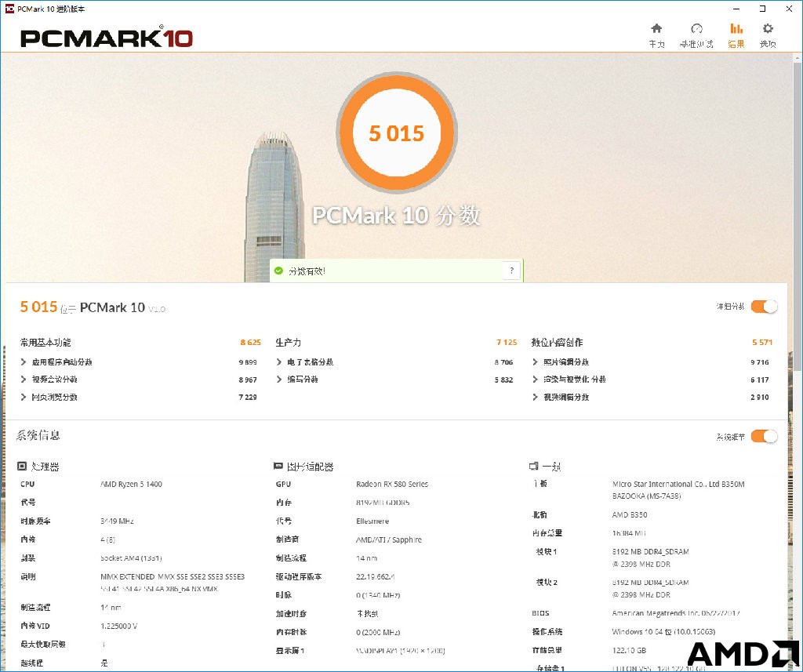Click the 9 716 photo editing score

point(759,362)
